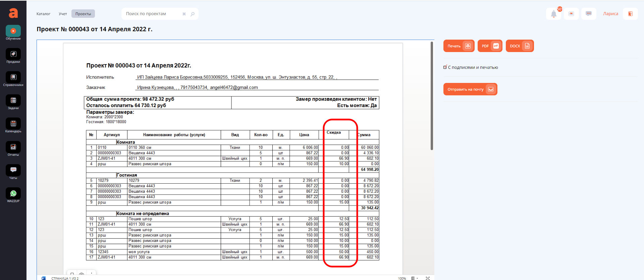Click the document preview vertical scrollbar
Image resolution: width=644 pixels, height=280 pixels.
coord(432,96)
